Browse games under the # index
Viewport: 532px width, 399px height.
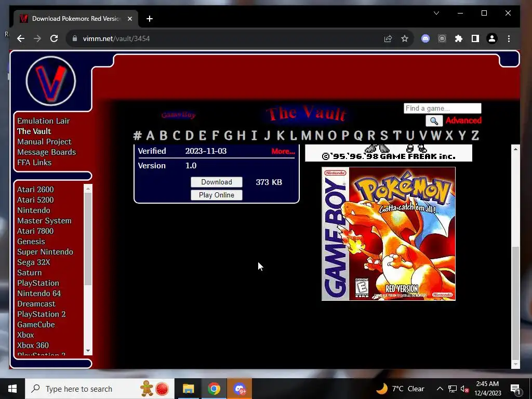(137, 136)
